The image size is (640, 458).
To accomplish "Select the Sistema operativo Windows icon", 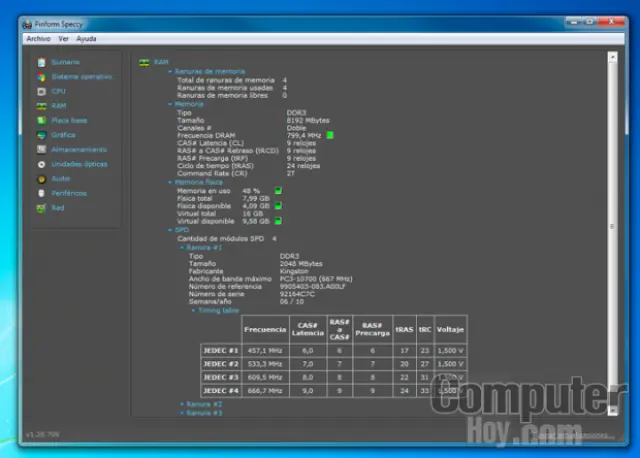I will pyautogui.click(x=41, y=76).
